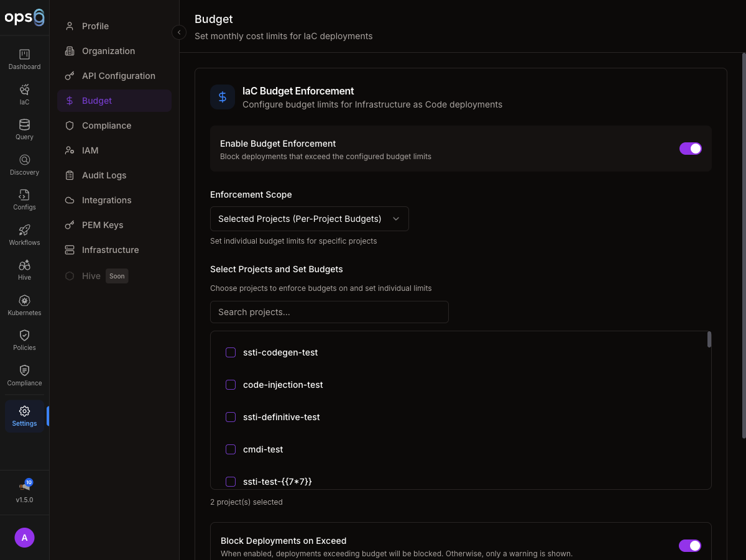
Task: Toggle Block Deployments on Exceed switch
Action: coord(689,546)
